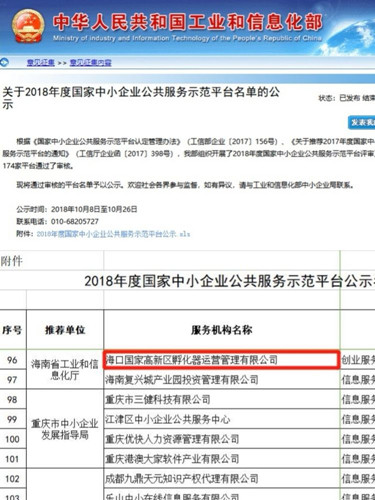Viewport: 375px width, 500px height.
Task: Open the 意见征集 breadcrumb link
Action: (41, 63)
